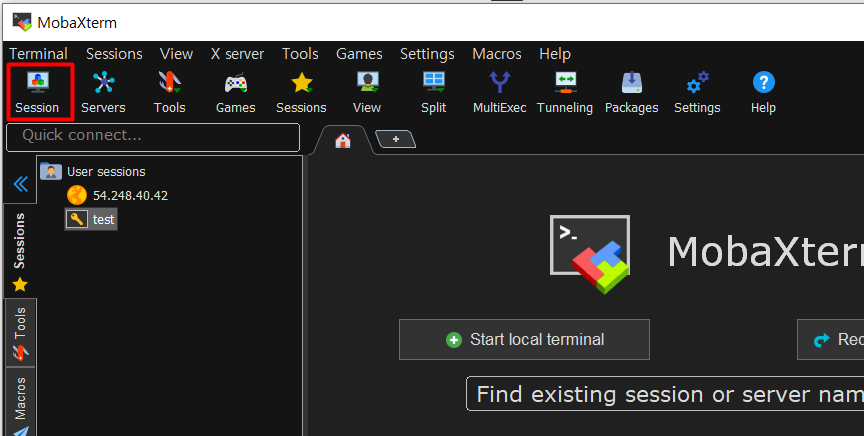This screenshot has width=864, height=436.
Task: Switch to the Sessions side tab
Action: click(20, 251)
